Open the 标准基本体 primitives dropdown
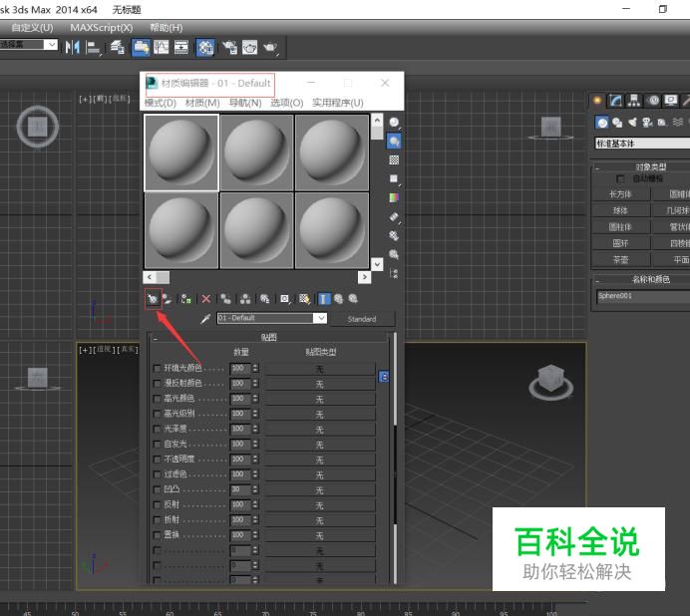This screenshot has width=690, height=616. (x=641, y=144)
